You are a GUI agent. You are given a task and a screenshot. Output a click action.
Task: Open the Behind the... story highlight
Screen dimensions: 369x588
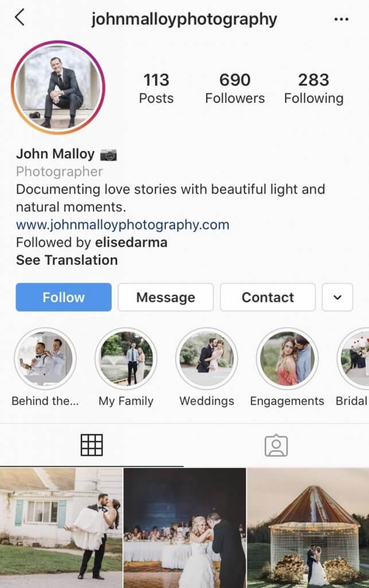coord(45,359)
